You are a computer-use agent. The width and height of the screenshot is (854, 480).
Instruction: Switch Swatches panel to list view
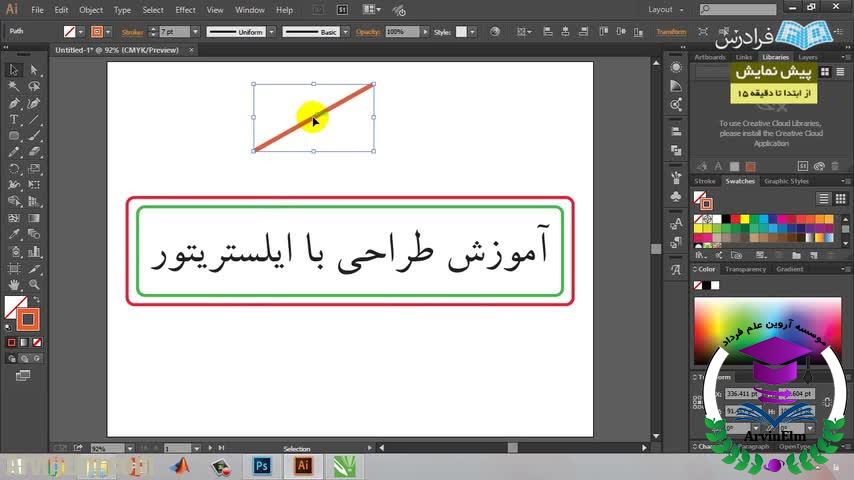[x=824, y=198]
